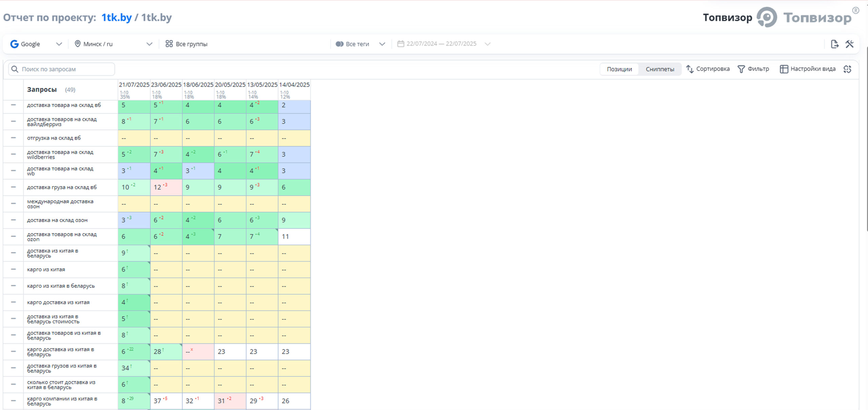868x410 pixels.
Task: Click the 21/07/2025 date column header
Action: [x=134, y=85]
